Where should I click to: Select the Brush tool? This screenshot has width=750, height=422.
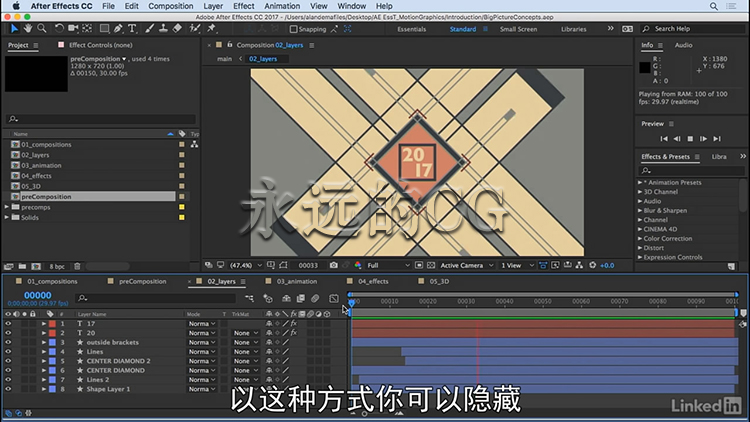[x=149, y=29]
